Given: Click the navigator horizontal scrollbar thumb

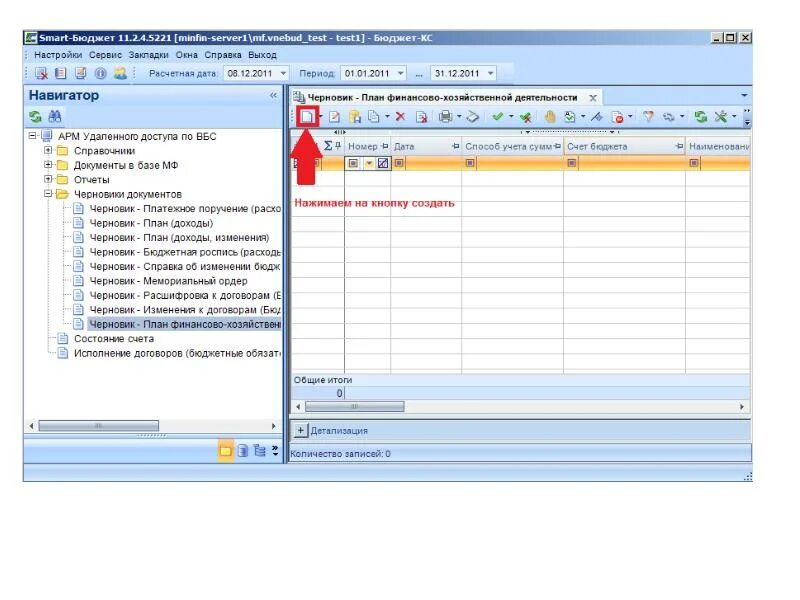Looking at the screenshot, I should click(x=98, y=426).
